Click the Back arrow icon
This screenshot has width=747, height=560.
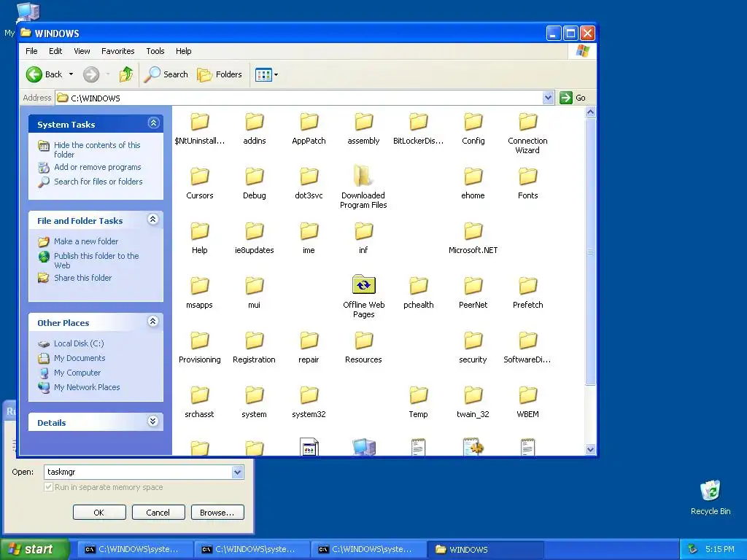pyautogui.click(x=34, y=74)
